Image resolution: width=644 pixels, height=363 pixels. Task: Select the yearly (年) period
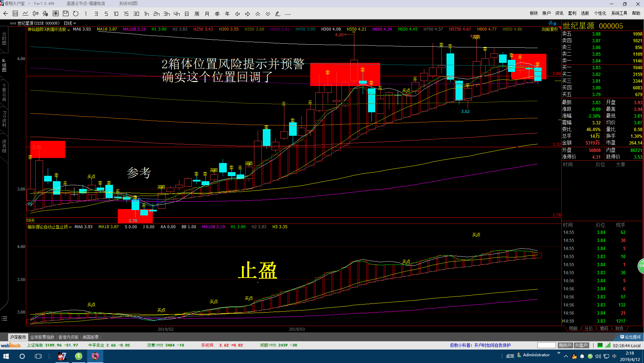point(227,14)
